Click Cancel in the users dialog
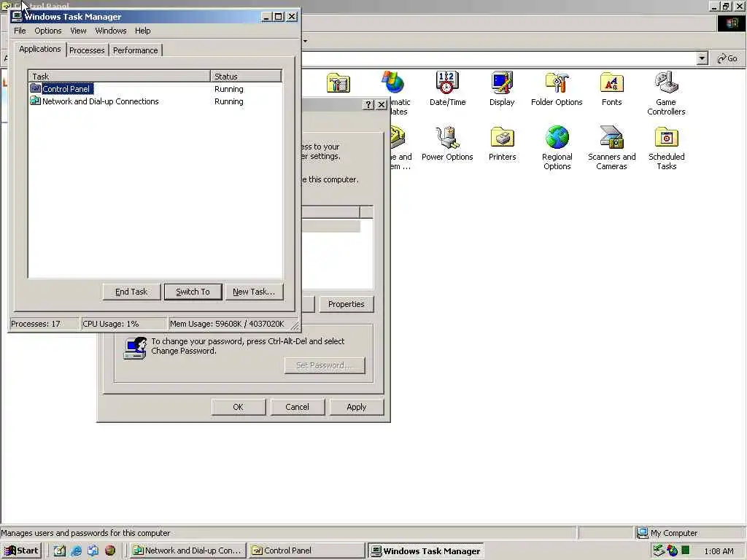Screen dimensions: 747x560 pyautogui.click(x=298, y=407)
